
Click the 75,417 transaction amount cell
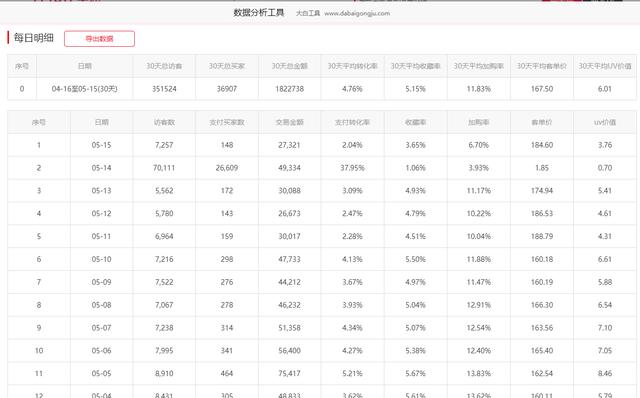point(289,374)
